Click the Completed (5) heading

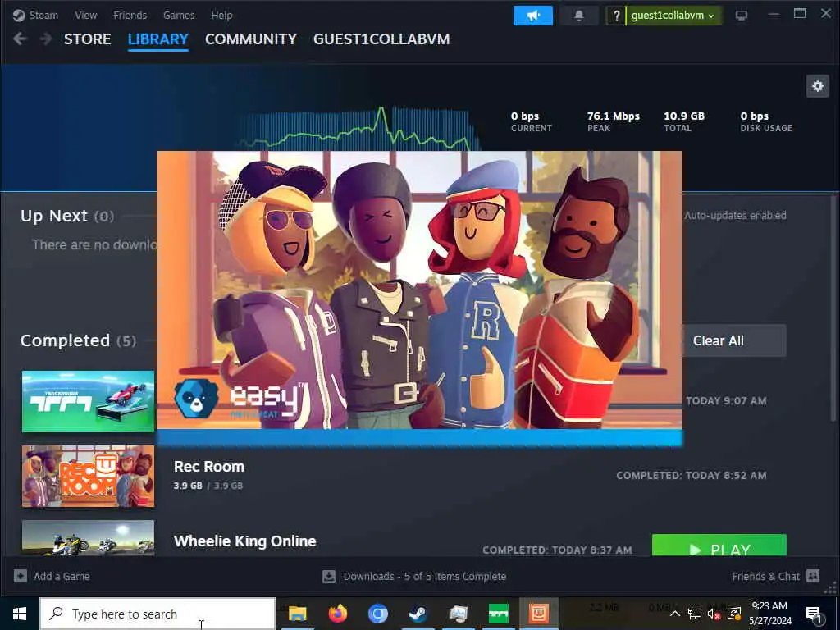(x=78, y=340)
